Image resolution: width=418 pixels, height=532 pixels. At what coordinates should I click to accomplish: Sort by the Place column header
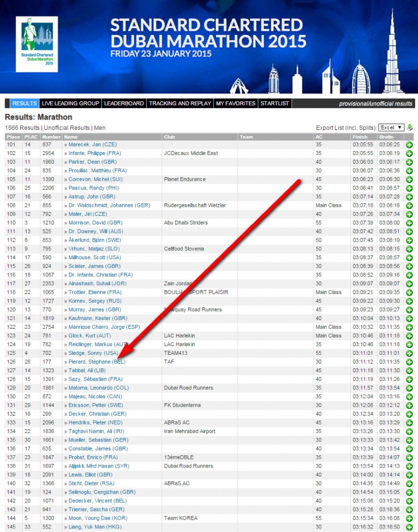tap(13, 137)
